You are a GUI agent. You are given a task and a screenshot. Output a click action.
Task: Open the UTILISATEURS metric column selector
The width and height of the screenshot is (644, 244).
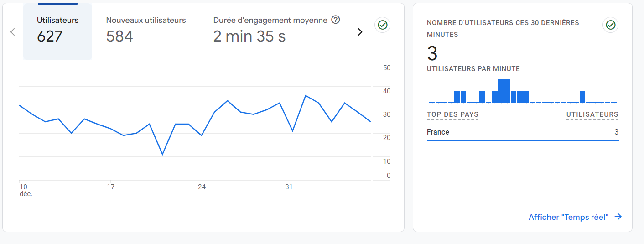tap(592, 114)
